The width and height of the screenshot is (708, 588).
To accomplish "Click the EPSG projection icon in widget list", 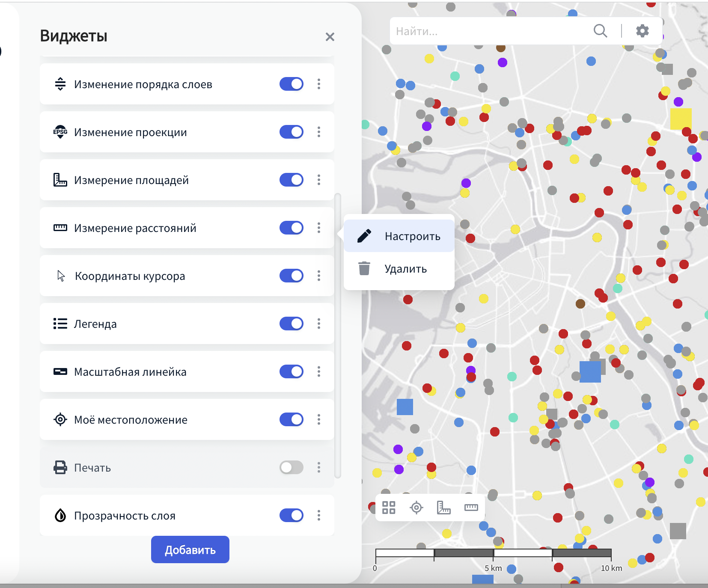I will [60, 132].
